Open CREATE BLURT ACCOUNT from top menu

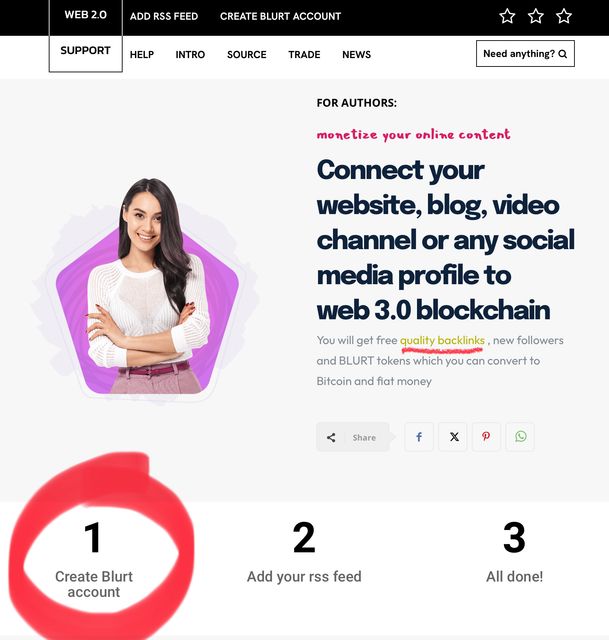(280, 16)
